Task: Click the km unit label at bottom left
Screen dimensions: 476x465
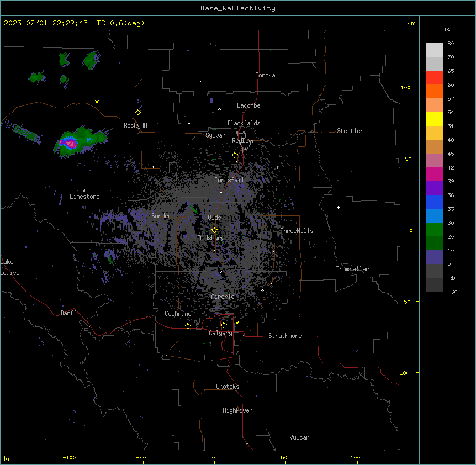Action: (8, 458)
